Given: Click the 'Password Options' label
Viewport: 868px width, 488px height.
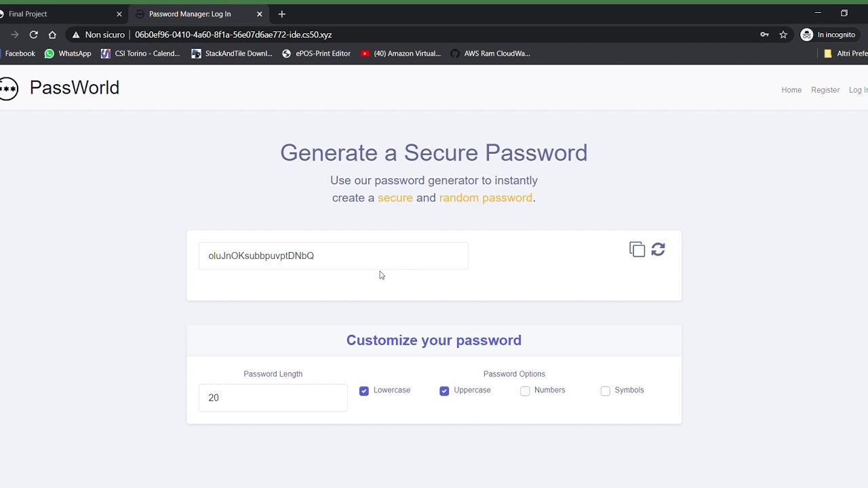Looking at the screenshot, I should point(514,374).
